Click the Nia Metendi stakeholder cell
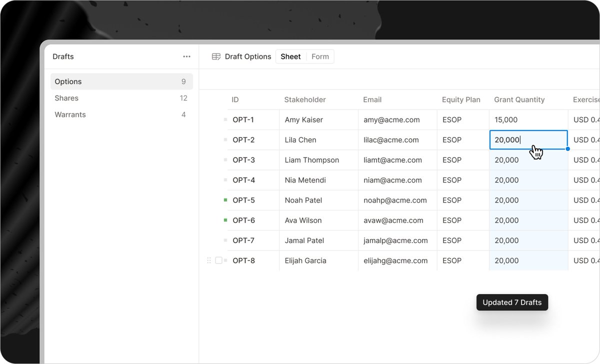 tap(318, 180)
